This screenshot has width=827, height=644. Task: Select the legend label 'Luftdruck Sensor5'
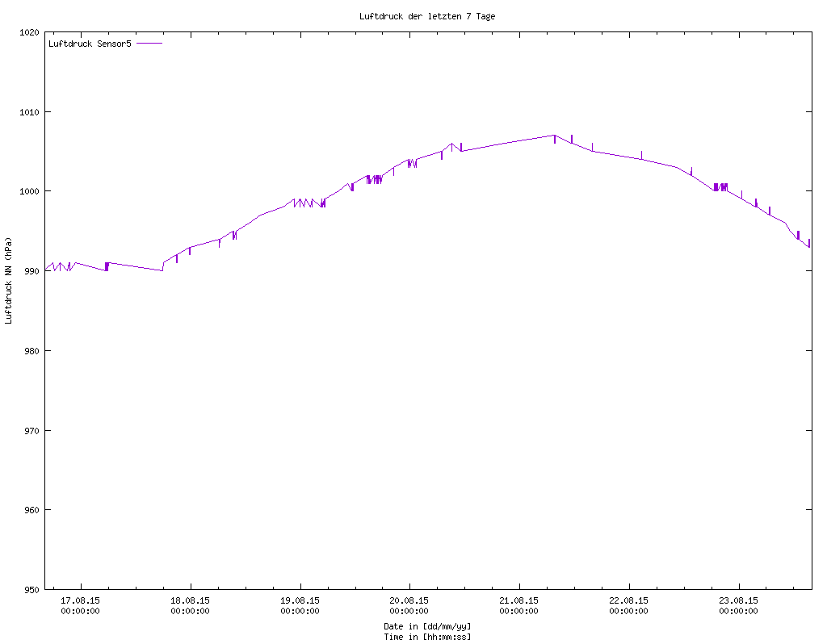pos(90,44)
